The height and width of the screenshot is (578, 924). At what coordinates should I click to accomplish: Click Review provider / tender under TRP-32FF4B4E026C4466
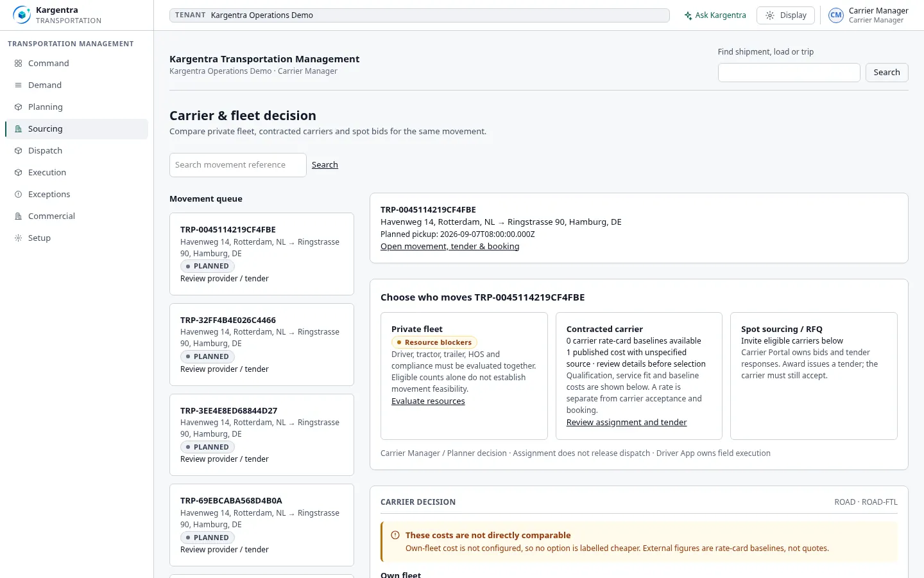(225, 369)
